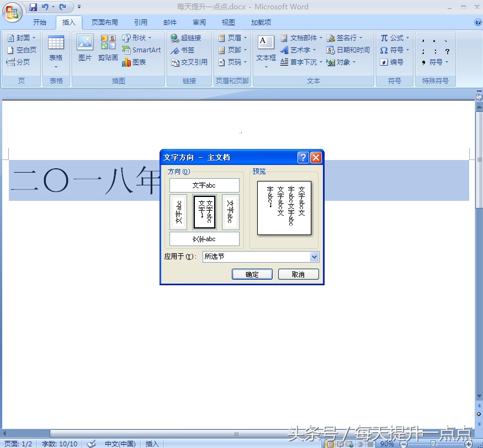
Task: Switch to print layout view button
Action: pos(330,444)
